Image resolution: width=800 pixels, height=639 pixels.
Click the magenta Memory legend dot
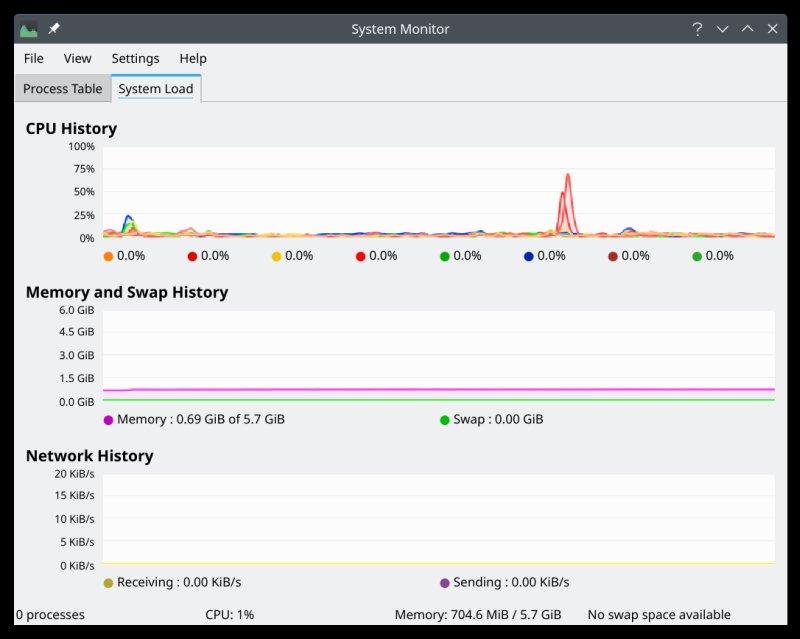(108, 420)
